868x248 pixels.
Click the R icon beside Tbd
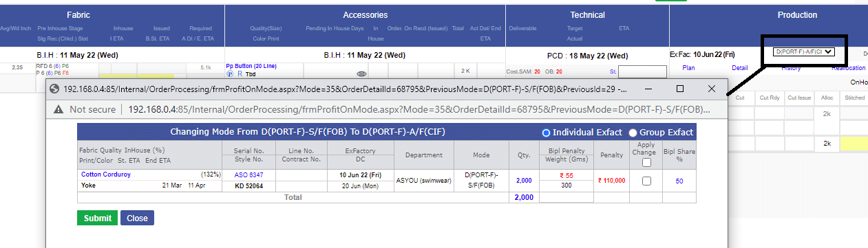(240, 74)
